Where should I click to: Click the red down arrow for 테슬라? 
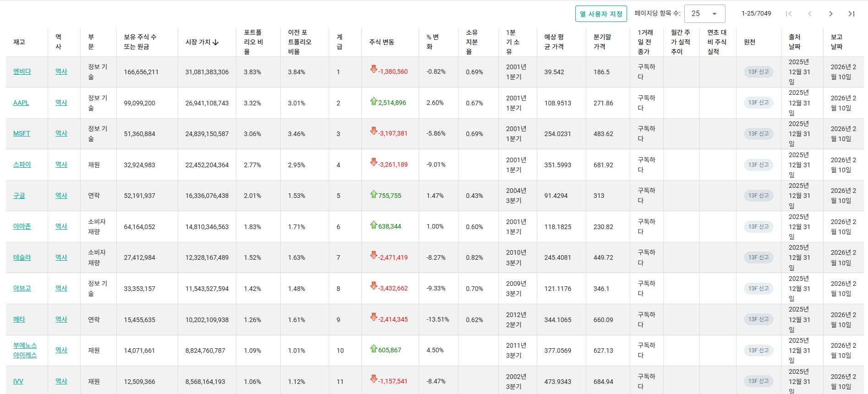click(374, 255)
